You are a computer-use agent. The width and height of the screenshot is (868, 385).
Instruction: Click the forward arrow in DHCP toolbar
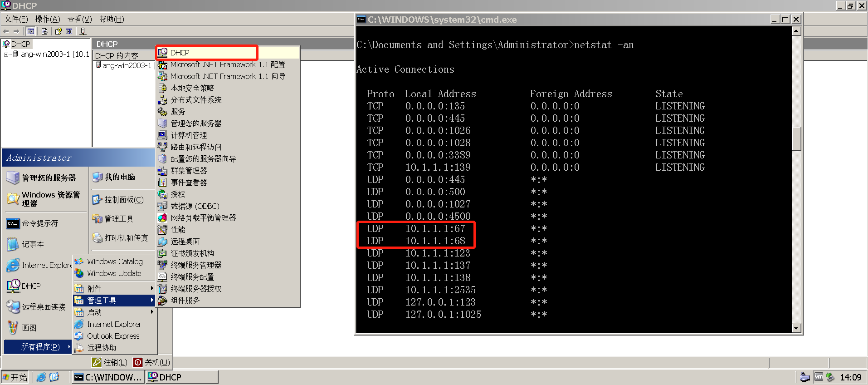(x=17, y=31)
